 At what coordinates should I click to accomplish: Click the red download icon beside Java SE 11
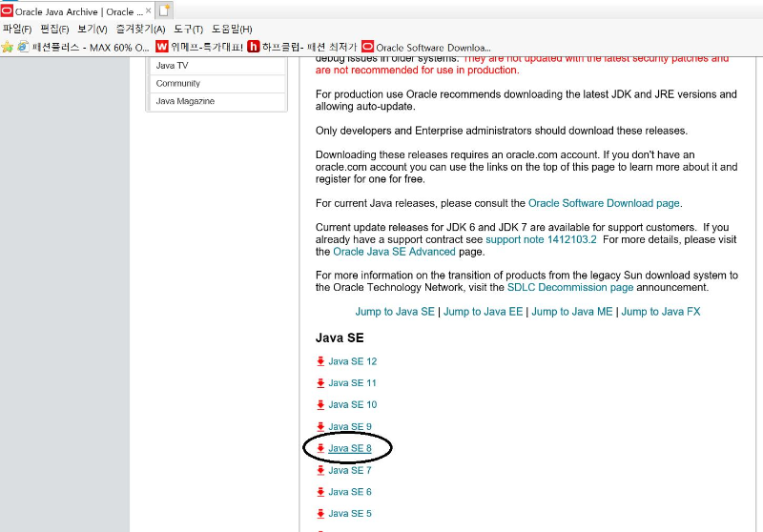point(320,383)
